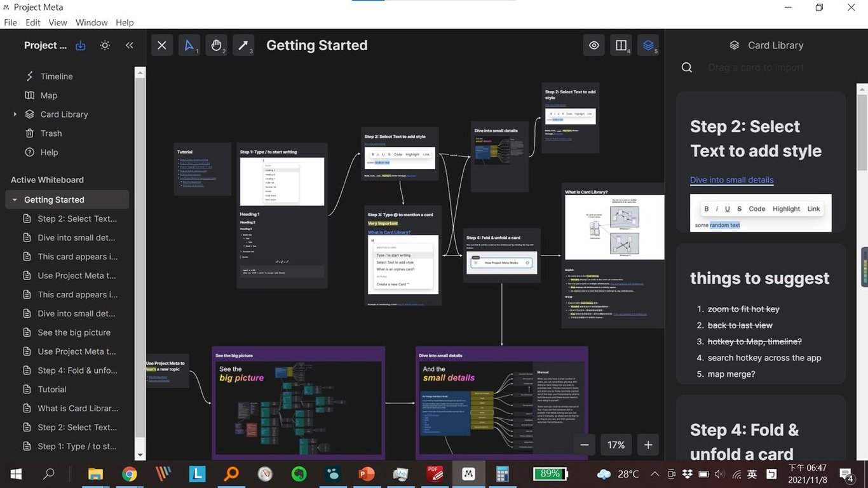Toggle the split view panel icon
This screenshot has width=868, height=488.
(x=621, y=45)
